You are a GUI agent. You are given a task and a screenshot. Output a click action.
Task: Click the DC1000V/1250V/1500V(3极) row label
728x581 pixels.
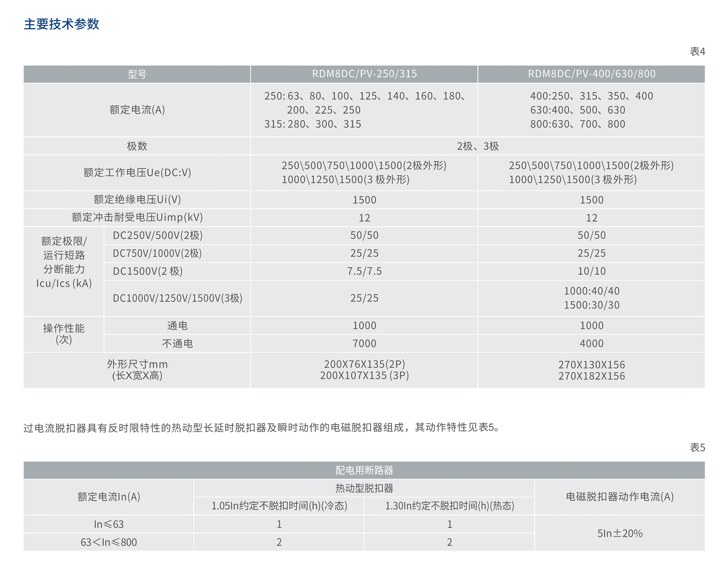coord(178,298)
